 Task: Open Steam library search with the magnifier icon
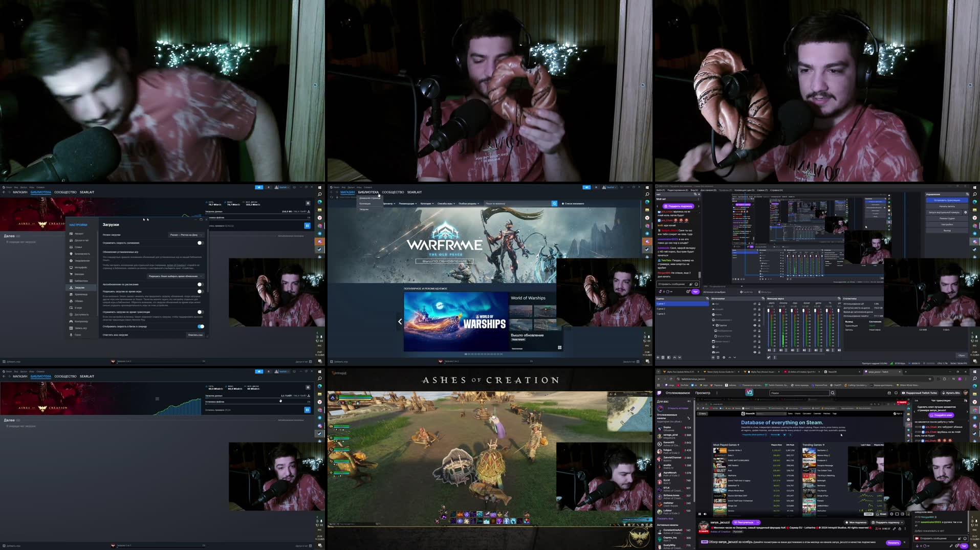coord(554,204)
